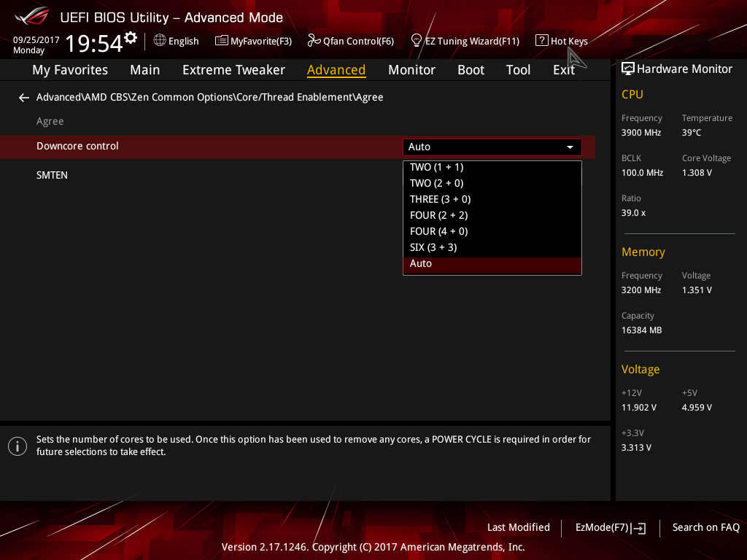The width and height of the screenshot is (747, 560).
Task: Click the BIOS version copyright text
Action: [373, 547]
